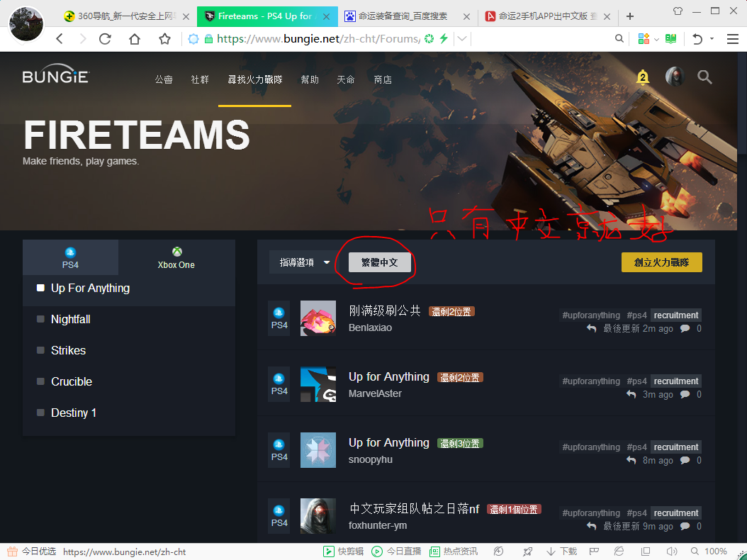Screen dimensions: 747x560
Task: Open the 公會 nav menu item
Action: pyautogui.click(x=164, y=79)
